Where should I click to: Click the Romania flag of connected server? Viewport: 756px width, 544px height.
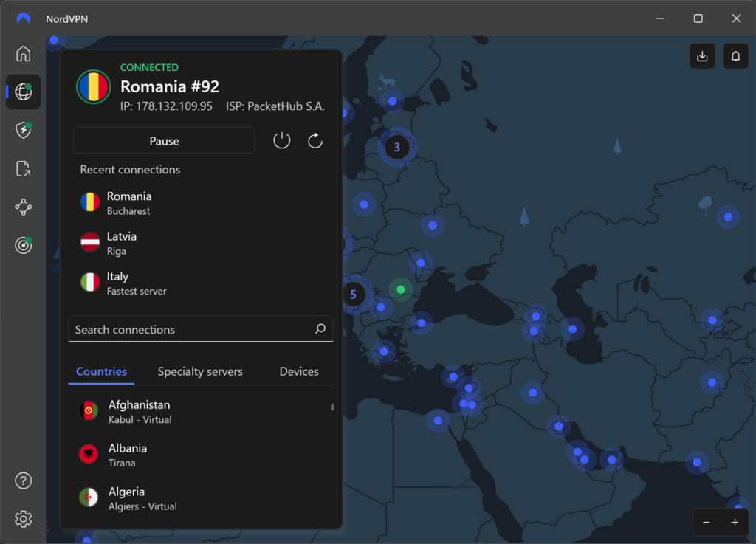94,87
